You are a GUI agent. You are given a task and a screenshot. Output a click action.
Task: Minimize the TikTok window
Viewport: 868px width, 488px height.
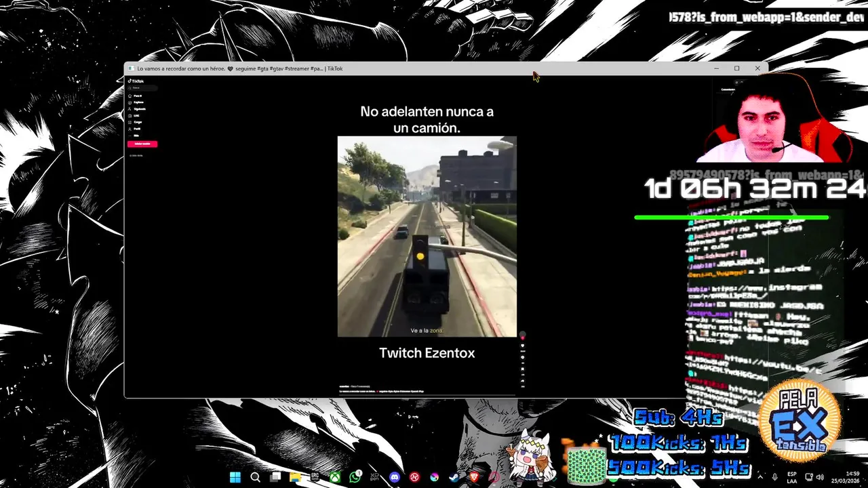716,68
